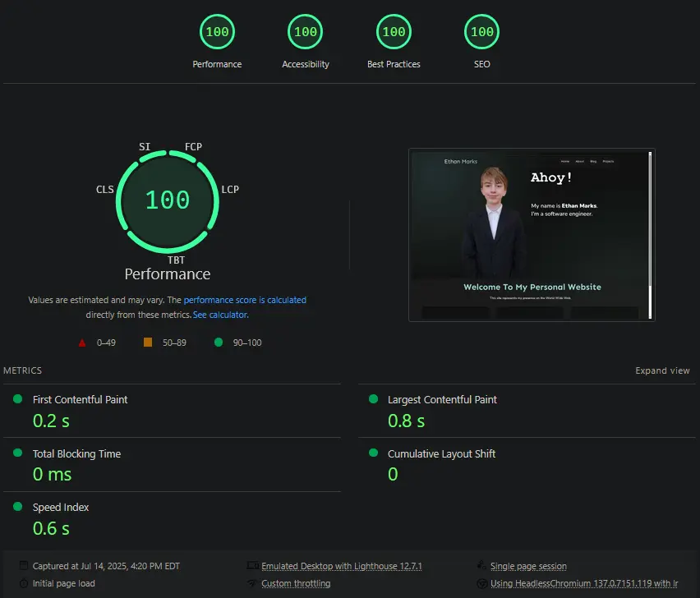Click the METRICS section heading

22,370
